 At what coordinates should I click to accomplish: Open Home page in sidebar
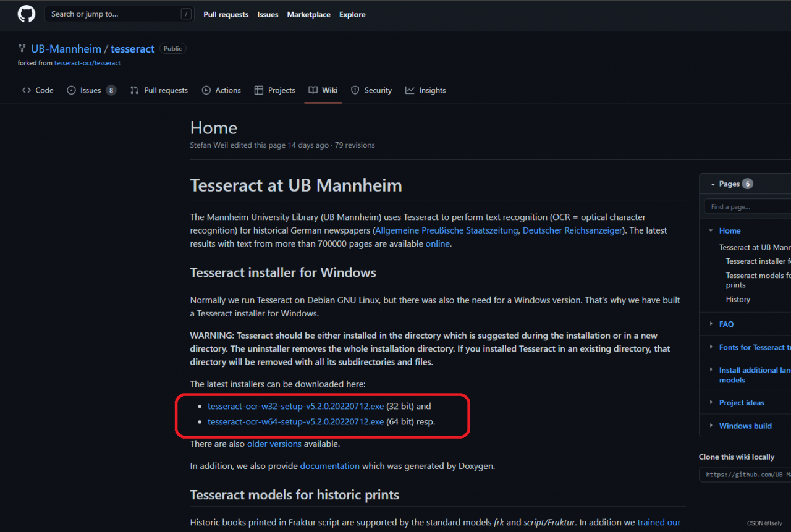coord(730,230)
